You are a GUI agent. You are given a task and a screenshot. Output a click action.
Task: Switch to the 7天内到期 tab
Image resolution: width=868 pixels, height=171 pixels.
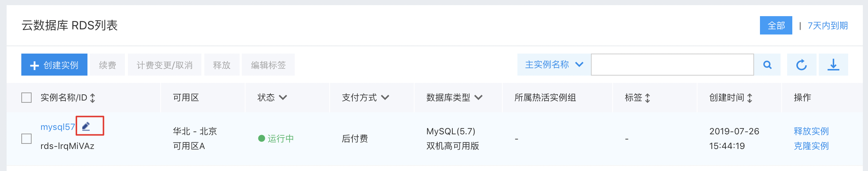[828, 25]
